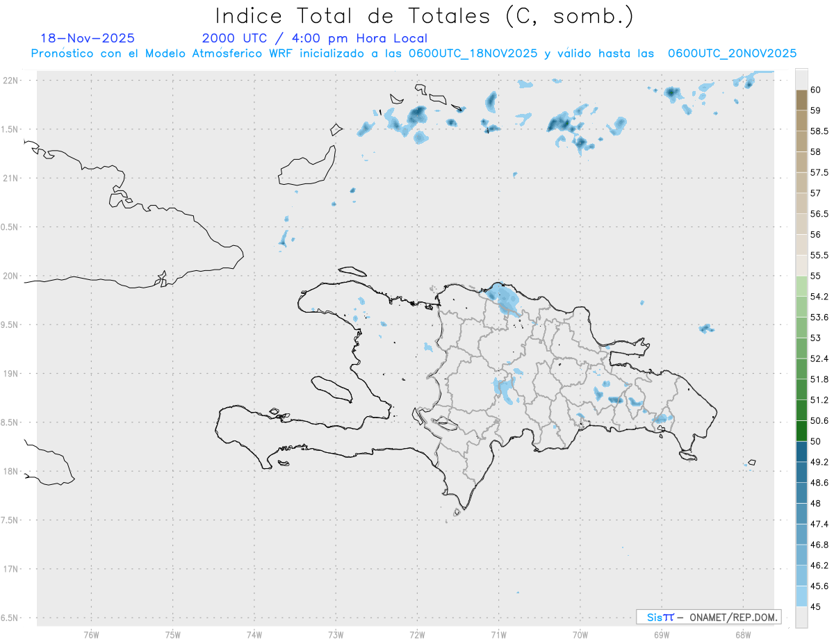Click the legend value '56'

[x=816, y=234]
